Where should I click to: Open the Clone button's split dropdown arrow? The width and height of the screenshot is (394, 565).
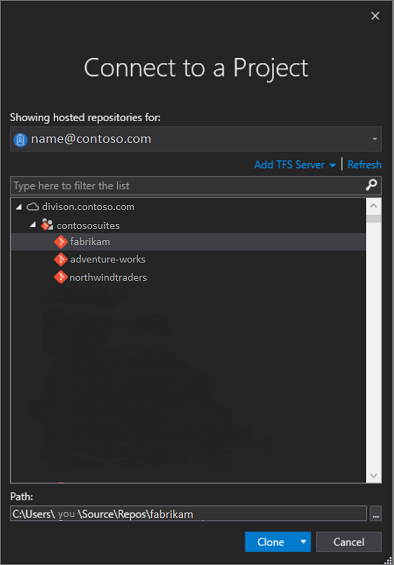click(304, 542)
